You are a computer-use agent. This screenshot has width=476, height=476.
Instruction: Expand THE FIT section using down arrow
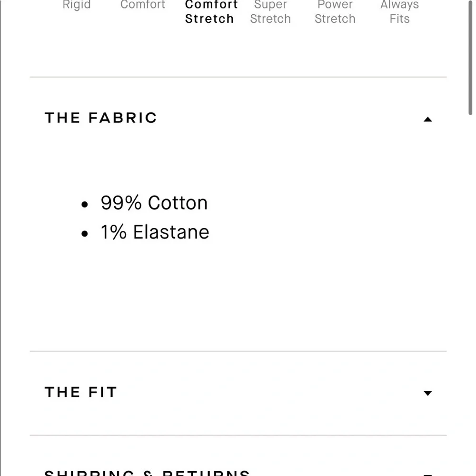point(427,393)
